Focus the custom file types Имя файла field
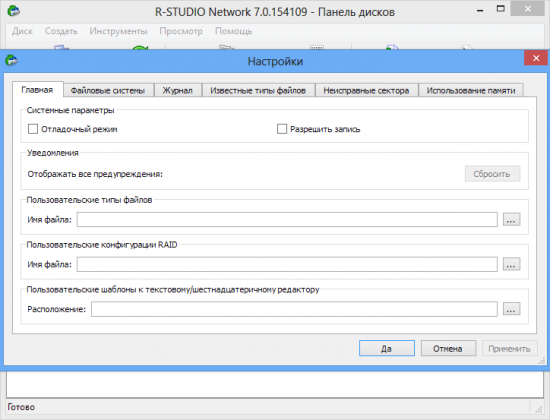550x420 pixels. click(x=287, y=220)
